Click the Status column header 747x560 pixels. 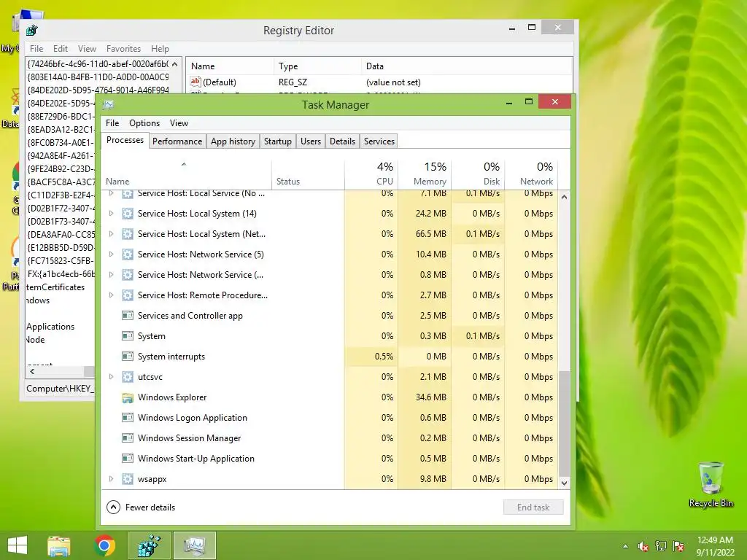pyautogui.click(x=308, y=174)
